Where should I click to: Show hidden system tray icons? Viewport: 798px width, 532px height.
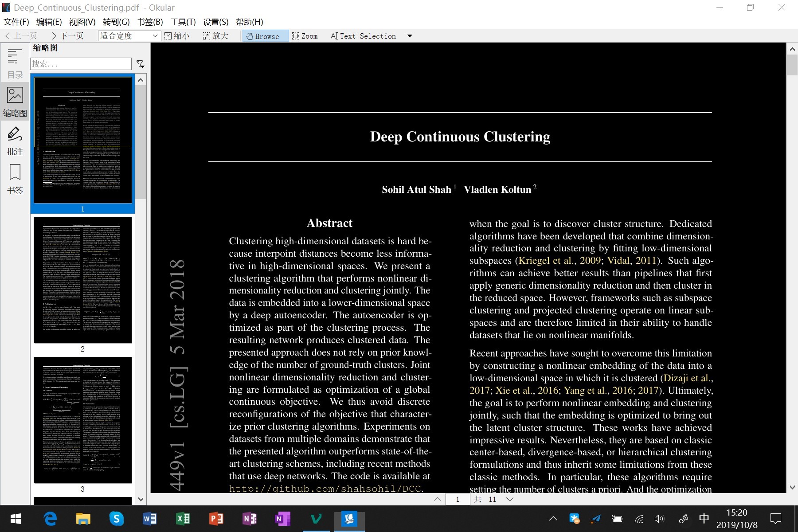(x=553, y=519)
